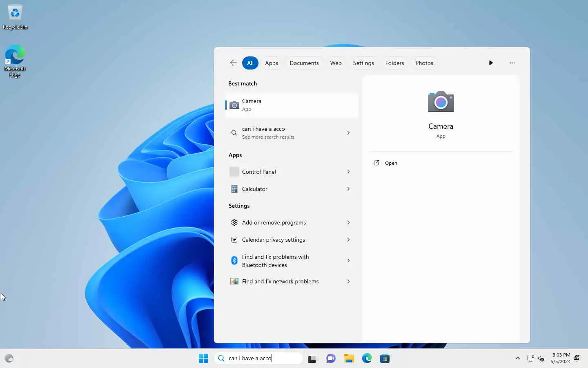Click the Bluetooth icon in settings results
Image resolution: width=588 pixels, height=368 pixels.
coord(234,260)
